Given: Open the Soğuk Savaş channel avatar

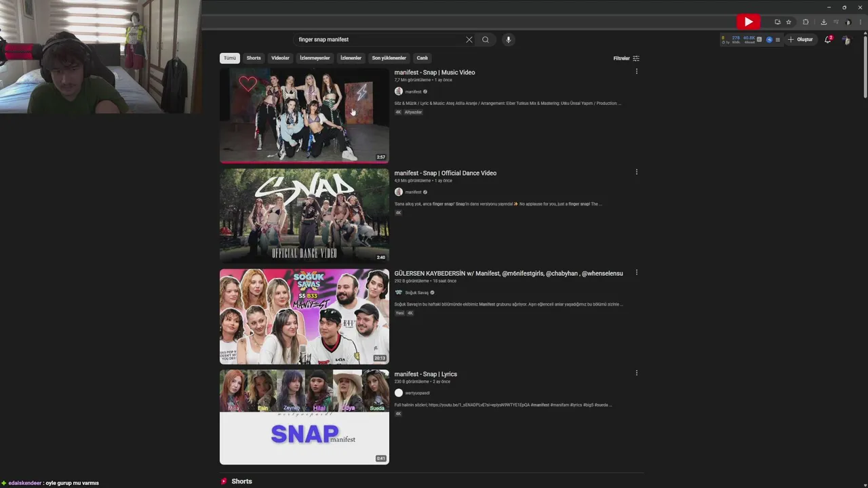Looking at the screenshot, I should [x=399, y=292].
